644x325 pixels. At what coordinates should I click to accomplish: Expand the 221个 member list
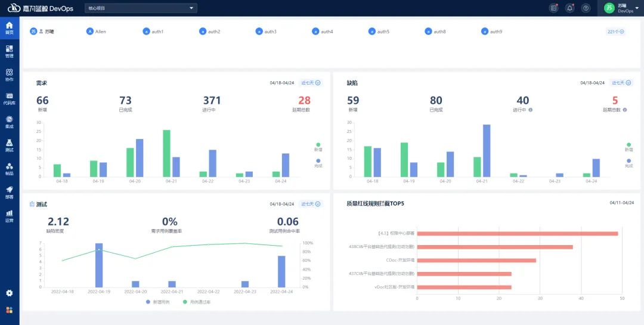click(x=615, y=31)
